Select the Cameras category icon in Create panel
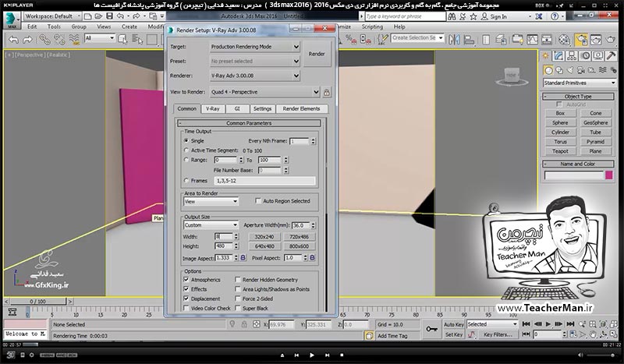Screen dimensions: 624x364 (581, 70)
